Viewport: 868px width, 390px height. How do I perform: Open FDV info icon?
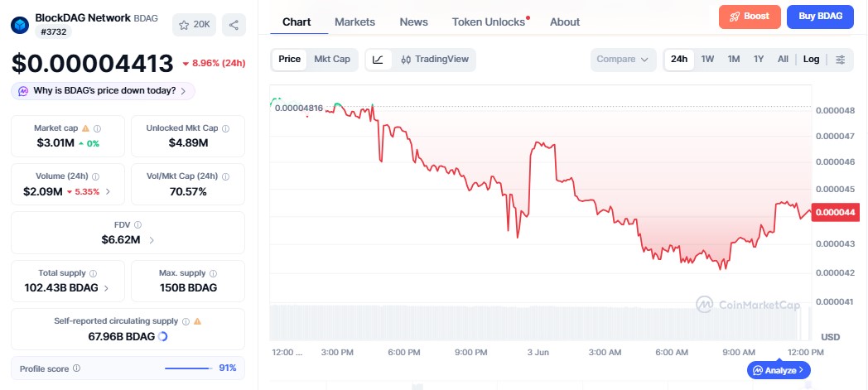click(137, 224)
